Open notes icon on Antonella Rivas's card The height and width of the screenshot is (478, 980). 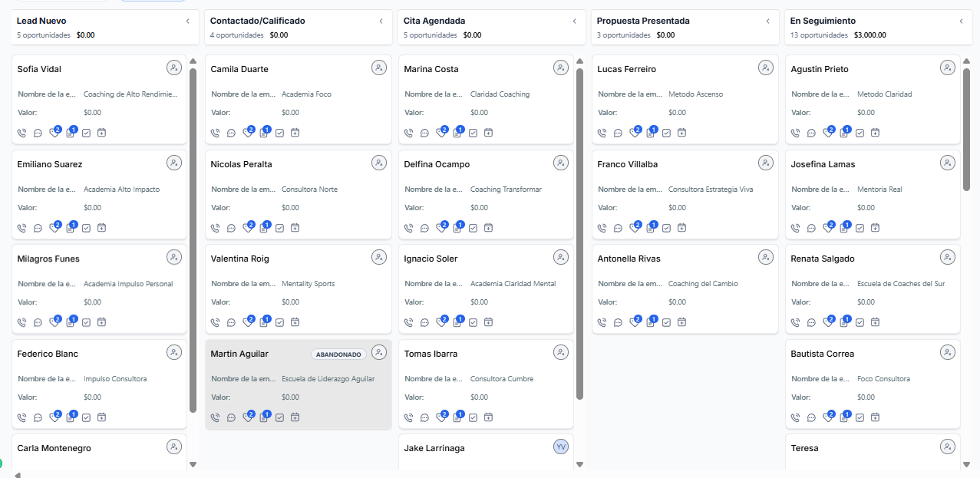(x=651, y=322)
